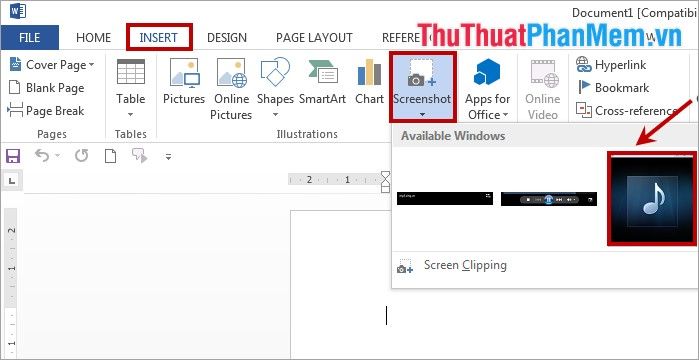Expand the Table dropdown arrow
Image resolution: width=699 pixels, height=360 pixels.
click(x=131, y=115)
